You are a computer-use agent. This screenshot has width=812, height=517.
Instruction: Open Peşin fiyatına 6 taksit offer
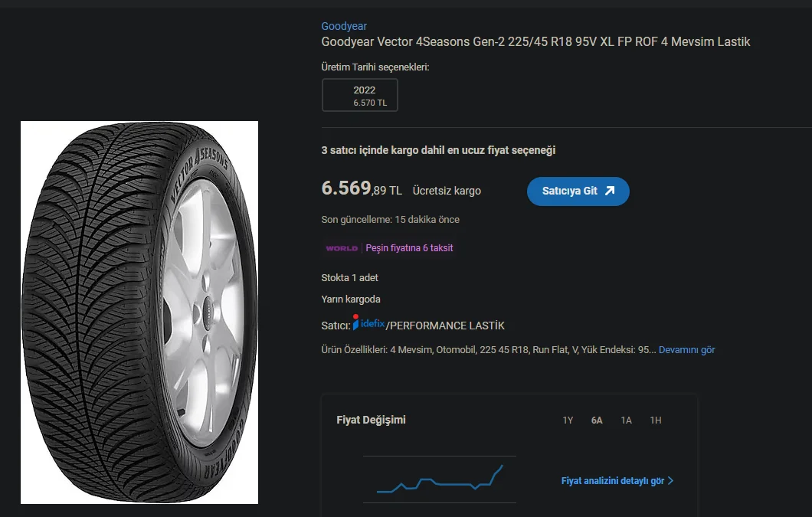coord(409,248)
